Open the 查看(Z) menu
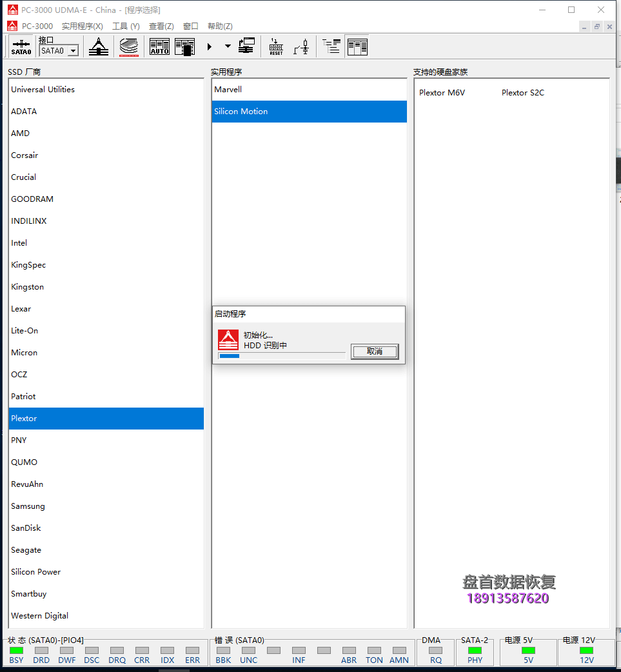The image size is (621, 672). [x=161, y=26]
